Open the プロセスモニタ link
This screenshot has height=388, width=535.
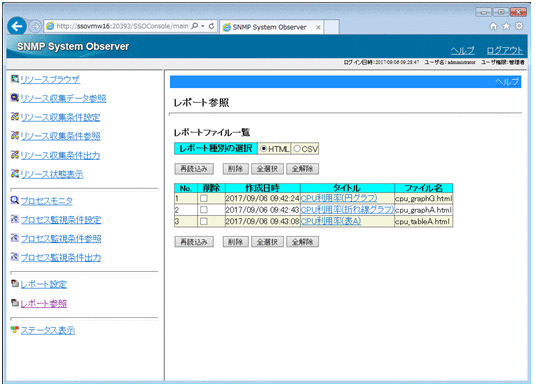point(46,201)
